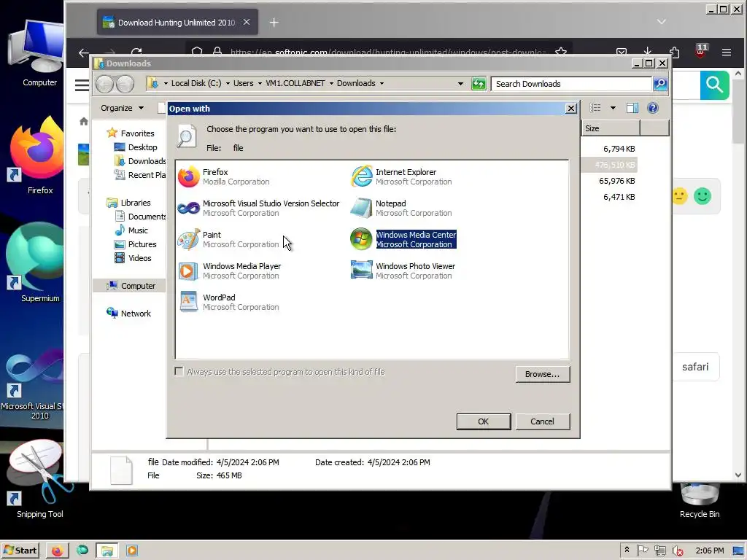The image size is (747, 560).
Task: Open Recycle Bin on desktop
Action: 700,502
